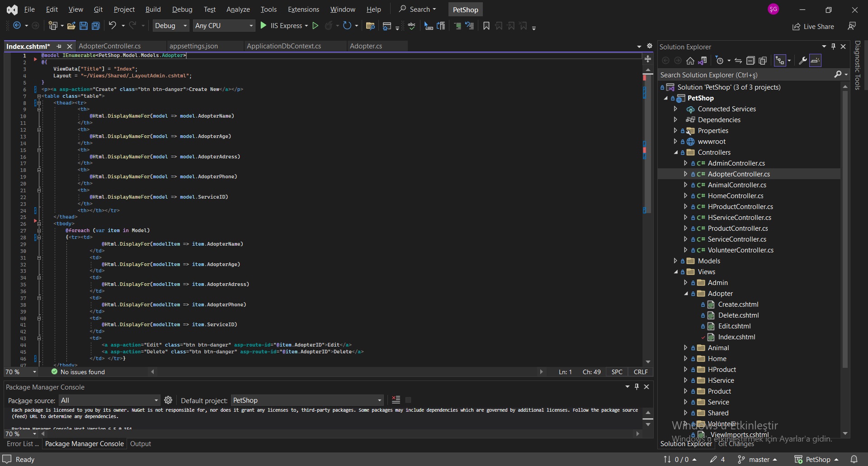868x466 pixels.
Task: Switch between solutions and folder views
Action: coord(703,61)
